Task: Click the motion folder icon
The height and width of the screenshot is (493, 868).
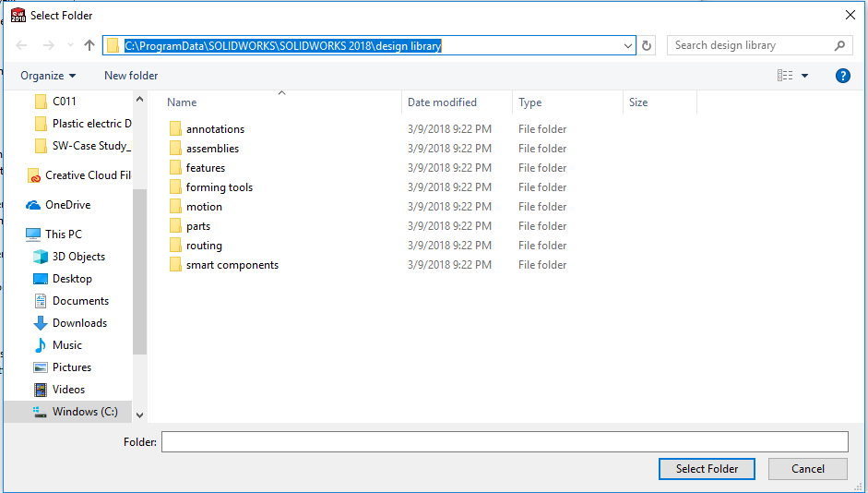Action: pos(175,207)
